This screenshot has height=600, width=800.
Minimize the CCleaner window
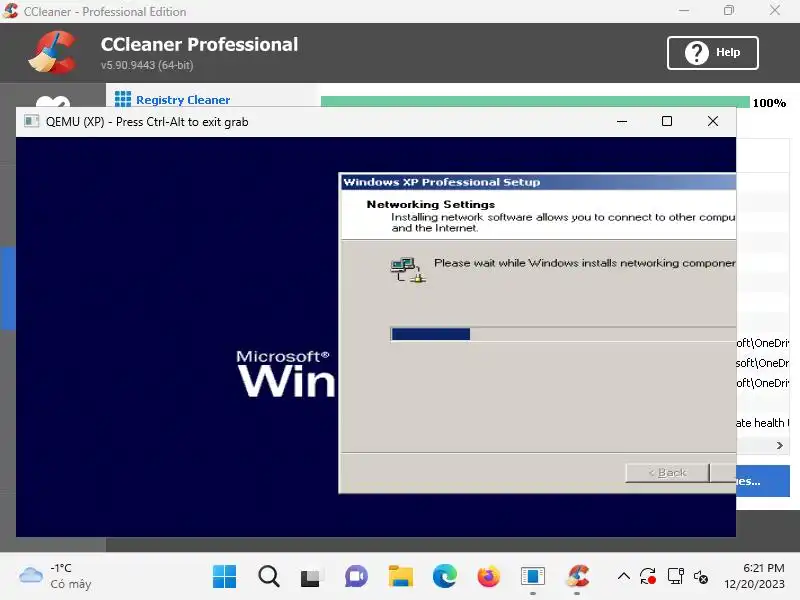click(684, 11)
